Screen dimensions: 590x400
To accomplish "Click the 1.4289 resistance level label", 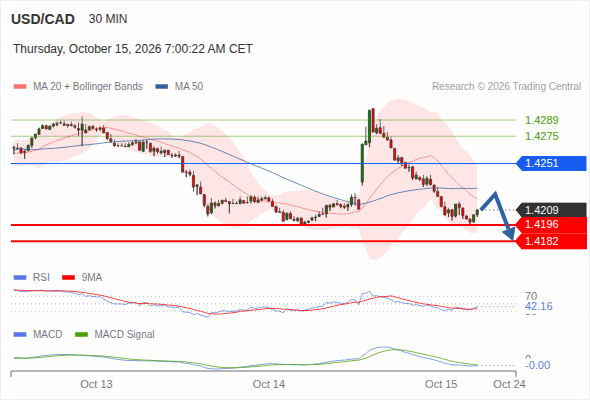I will (541, 120).
